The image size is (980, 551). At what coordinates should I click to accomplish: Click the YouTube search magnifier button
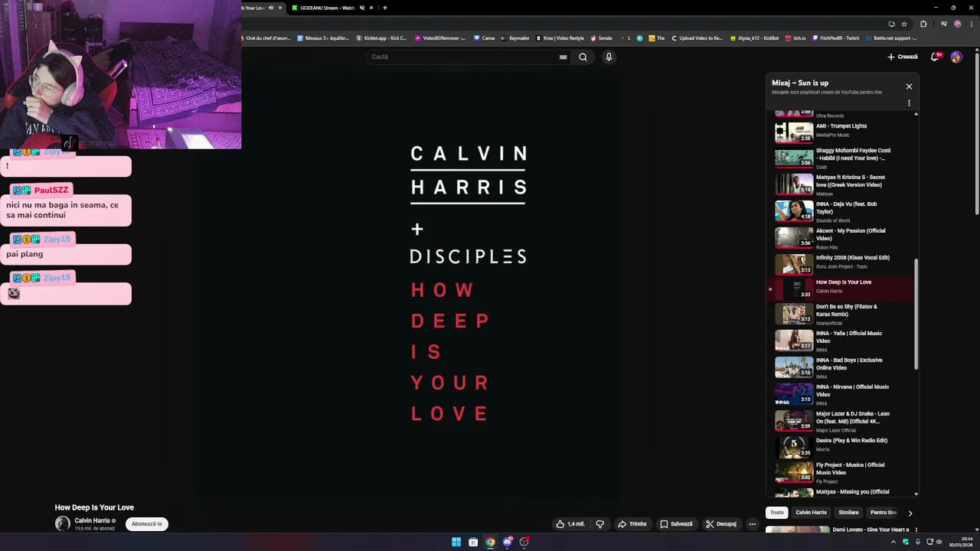click(583, 57)
